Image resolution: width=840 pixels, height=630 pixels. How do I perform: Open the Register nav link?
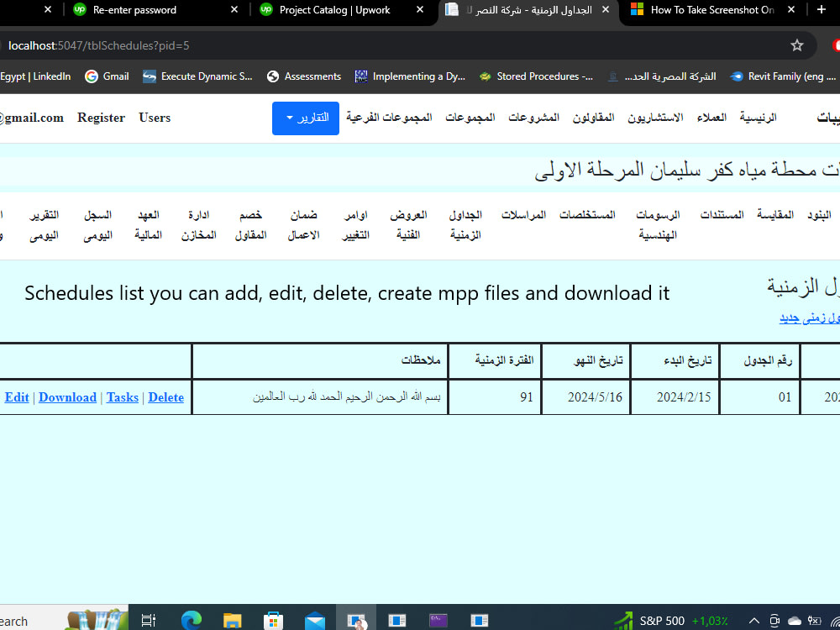101,118
